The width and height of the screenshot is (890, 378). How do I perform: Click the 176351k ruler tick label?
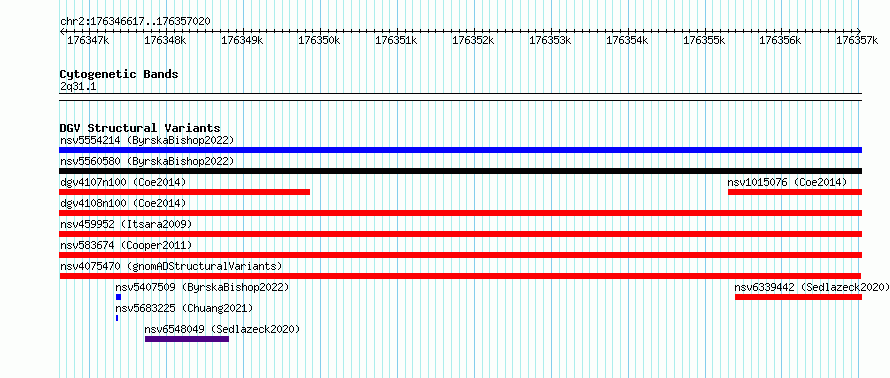[x=396, y=40]
